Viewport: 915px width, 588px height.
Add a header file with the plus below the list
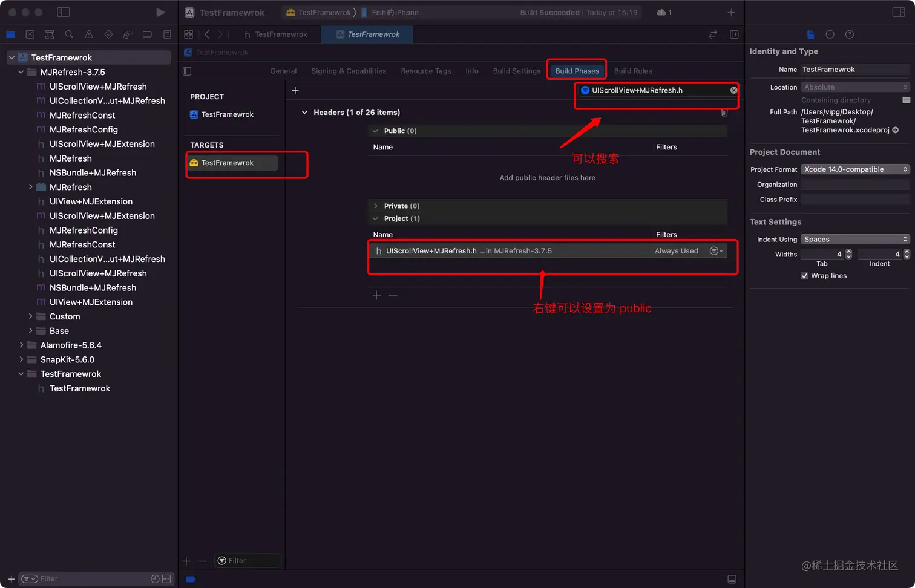pyautogui.click(x=376, y=295)
